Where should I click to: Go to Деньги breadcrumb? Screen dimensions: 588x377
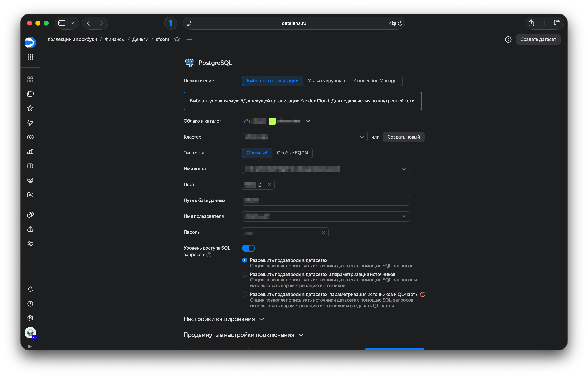click(140, 39)
